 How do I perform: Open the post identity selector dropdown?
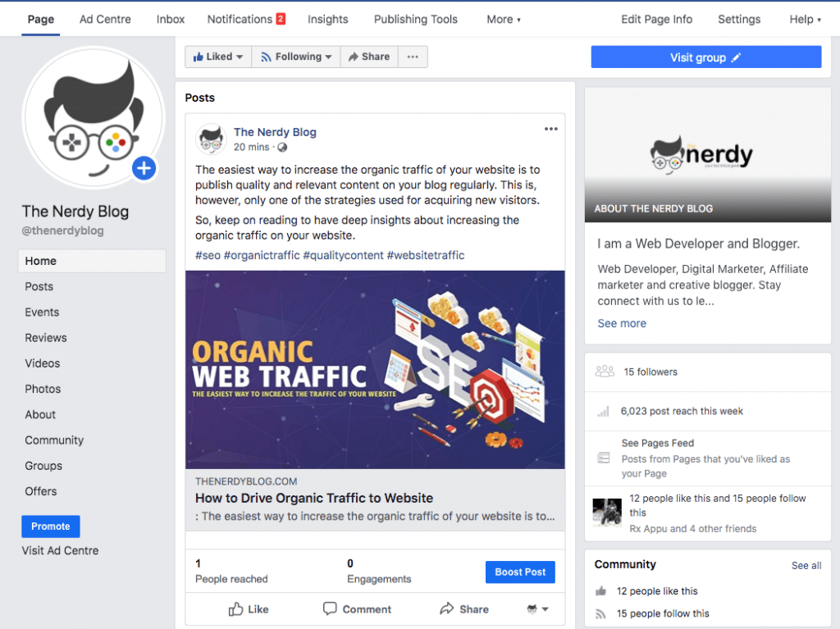[x=537, y=609]
